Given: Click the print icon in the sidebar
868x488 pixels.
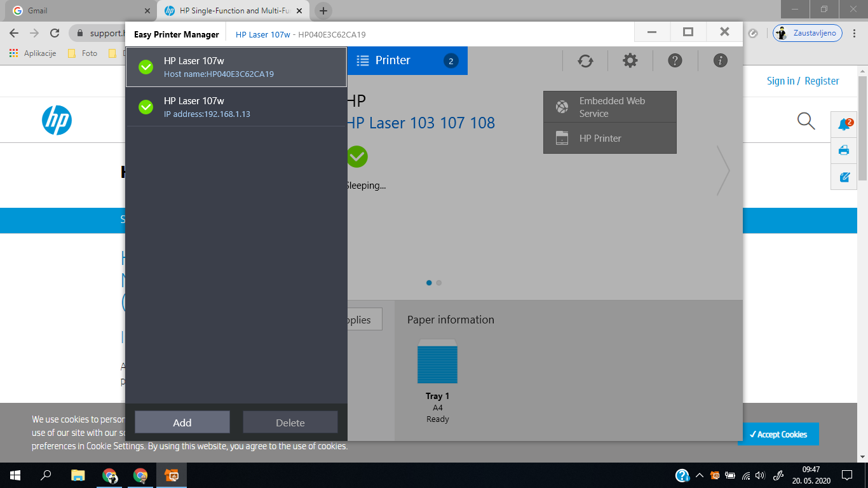Looking at the screenshot, I should pos(843,151).
